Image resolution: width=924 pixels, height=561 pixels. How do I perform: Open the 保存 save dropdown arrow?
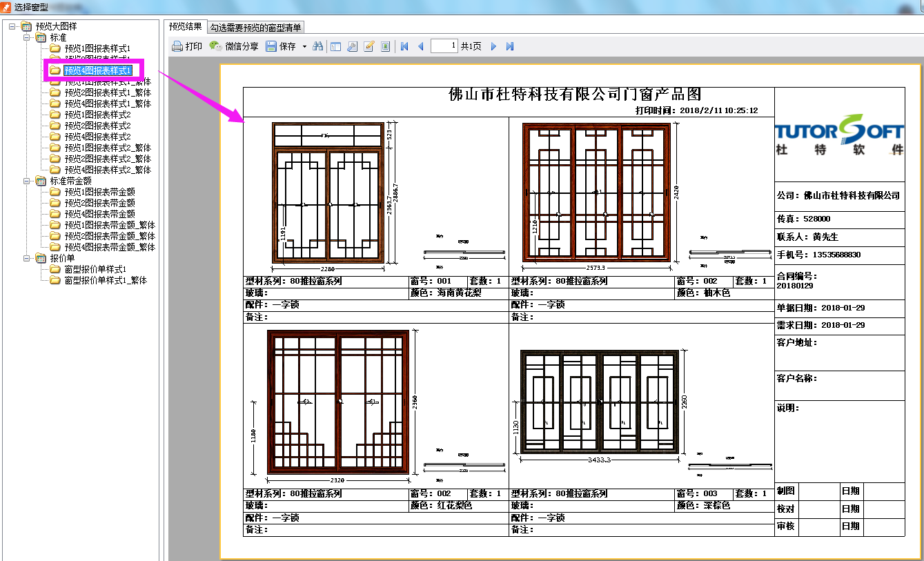point(304,47)
